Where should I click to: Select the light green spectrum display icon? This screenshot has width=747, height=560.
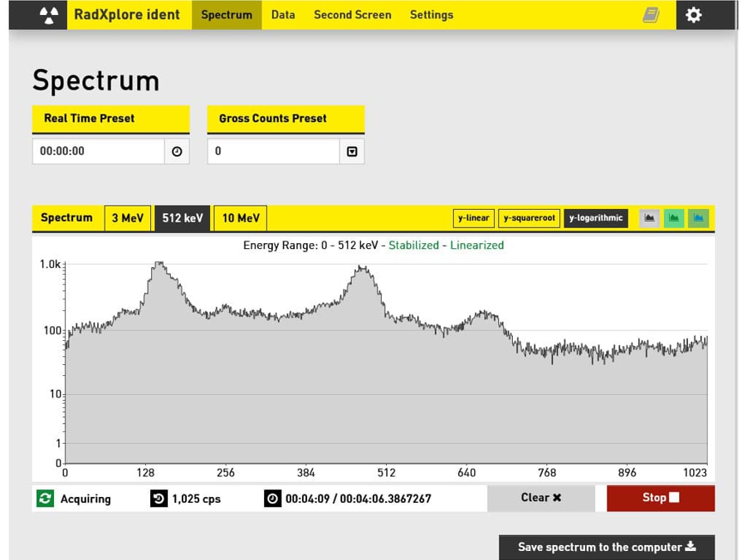pyautogui.click(x=674, y=218)
